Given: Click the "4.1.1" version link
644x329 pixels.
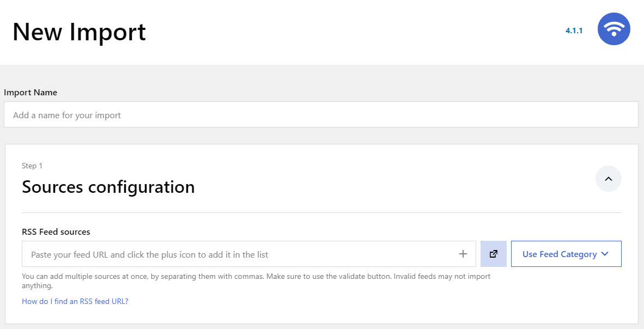Looking at the screenshot, I should (x=574, y=31).
